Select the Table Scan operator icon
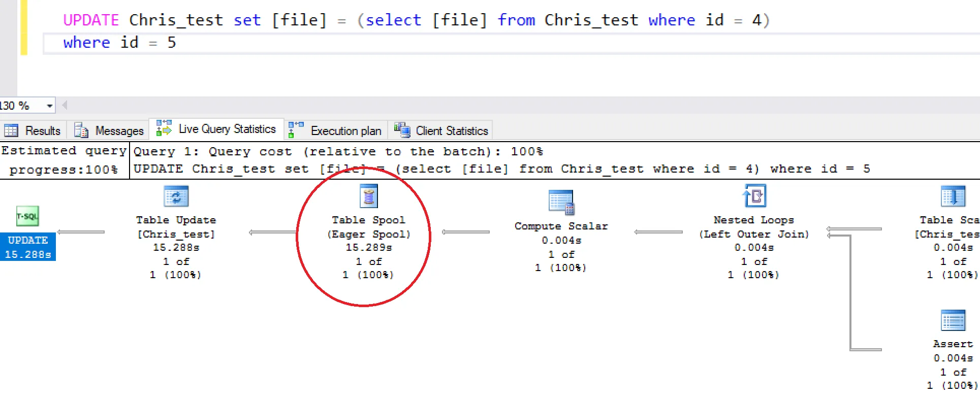Viewport: 980px width, 400px height. 953,196
